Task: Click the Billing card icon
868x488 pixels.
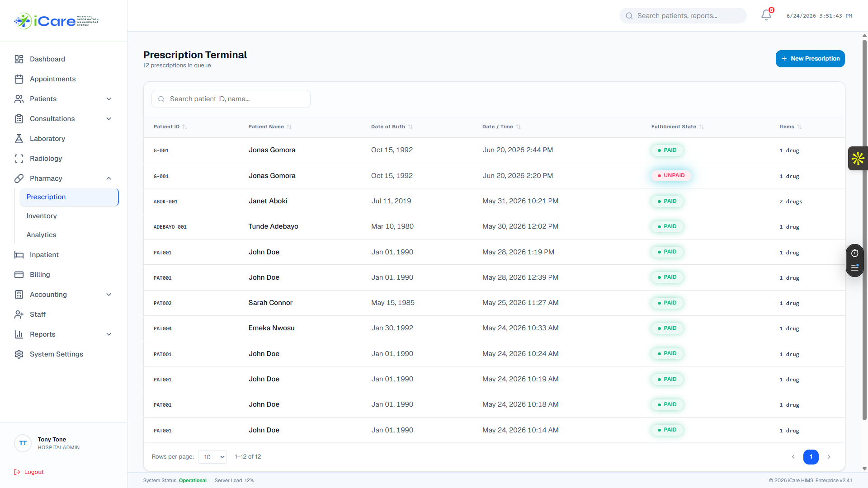Action: tap(19, 275)
